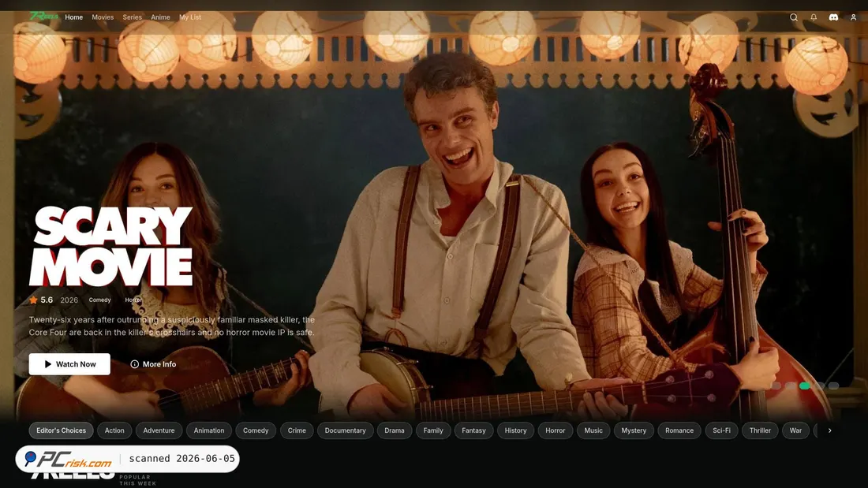This screenshot has width=868, height=488.
Task: Jump to the fourth carousel slide indicator
Action: (820, 386)
